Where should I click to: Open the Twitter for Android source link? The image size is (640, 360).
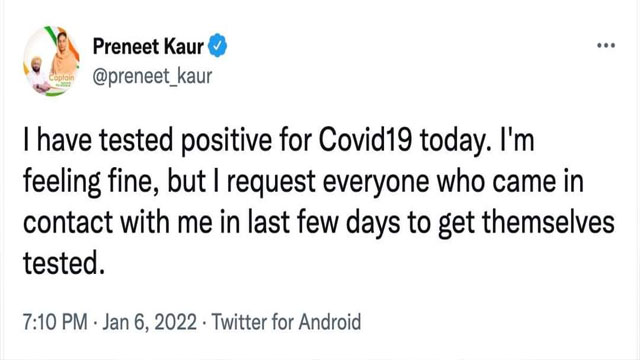tap(286, 322)
